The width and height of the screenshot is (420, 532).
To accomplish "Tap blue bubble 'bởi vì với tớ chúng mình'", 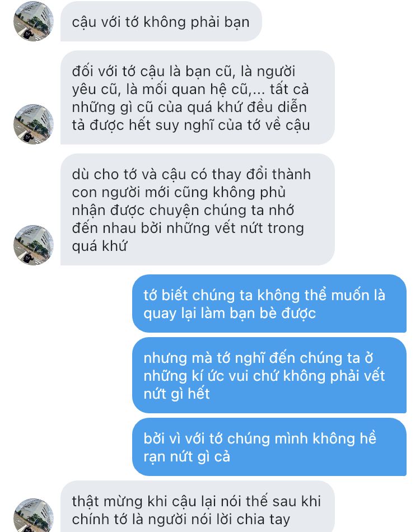I will (269, 447).
